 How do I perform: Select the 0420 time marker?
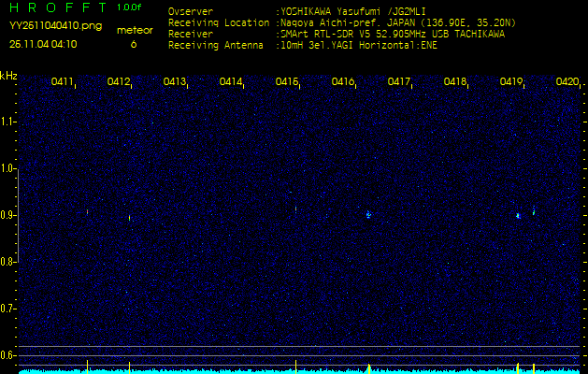coord(566,82)
